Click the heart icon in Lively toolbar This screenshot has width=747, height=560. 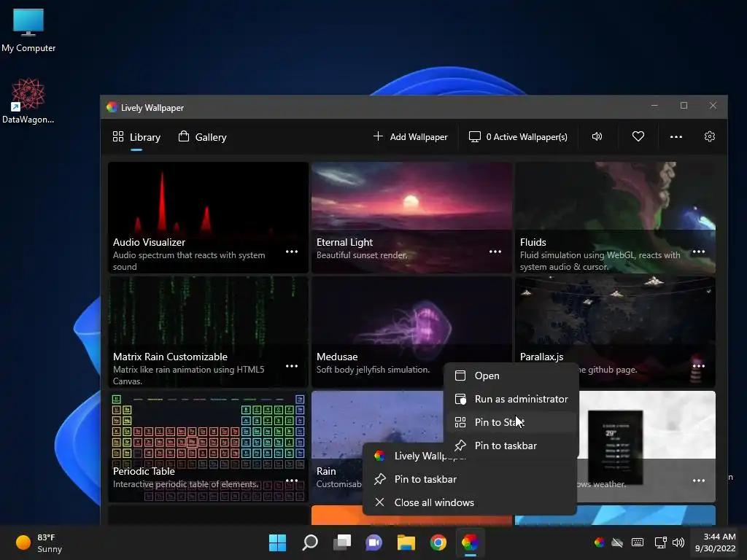click(638, 136)
